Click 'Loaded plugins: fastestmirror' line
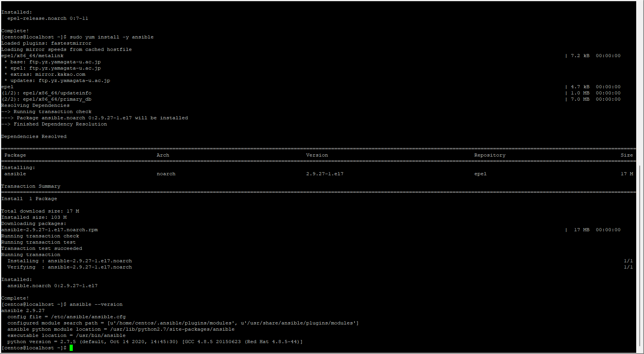Viewport: 644px width, 354px height. pos(46,43)
